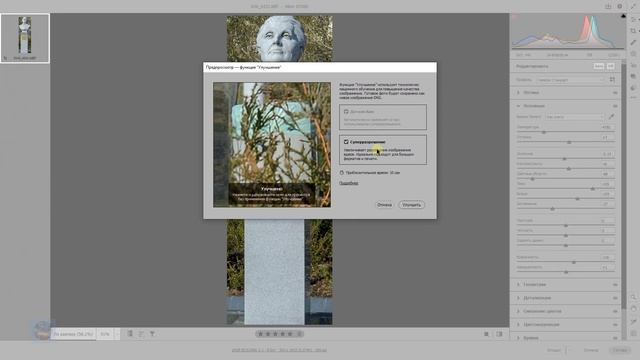Screen dimensions: 640x360
Task: Open the workflow options link at the bottom center
Action: pos(279,350)
